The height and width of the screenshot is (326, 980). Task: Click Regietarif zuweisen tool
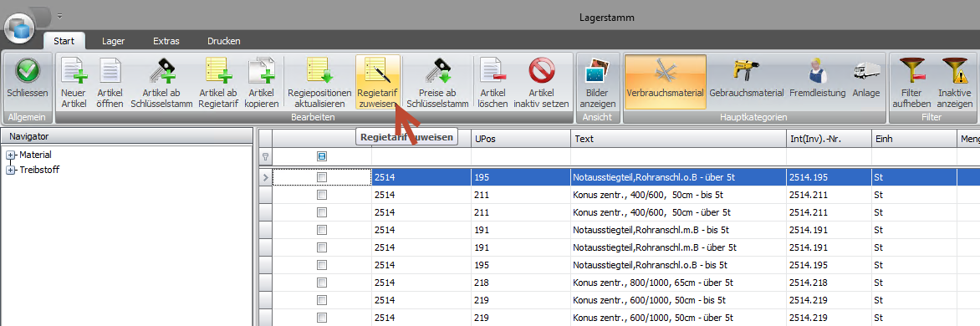378,82
